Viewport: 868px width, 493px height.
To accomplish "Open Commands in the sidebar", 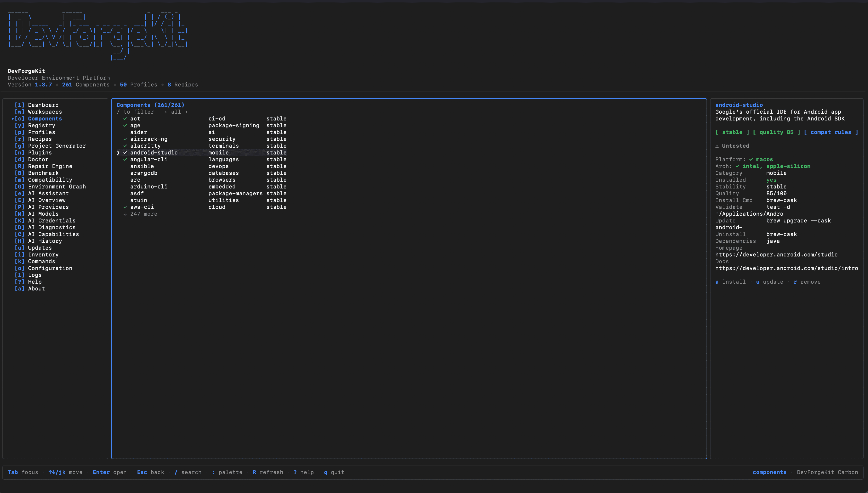I will click(35, 261).
